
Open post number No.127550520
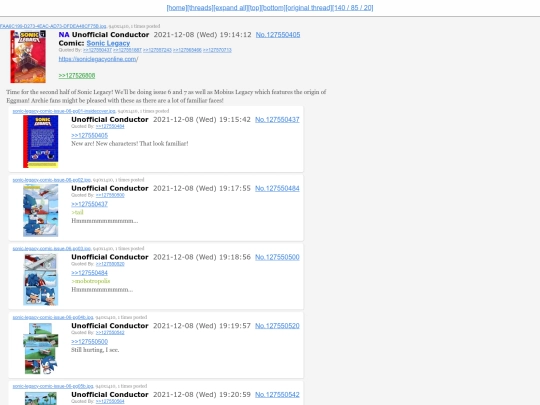(277, 326)
